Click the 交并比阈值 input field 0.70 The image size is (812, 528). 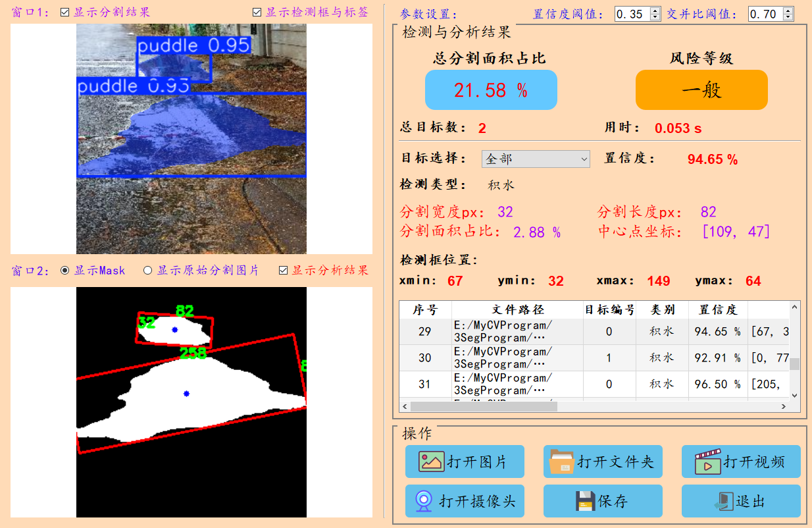[x=767, y=14]
